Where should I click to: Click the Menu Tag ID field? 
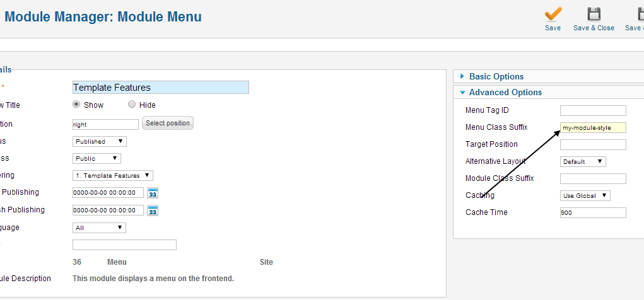pyautogui.click(x=593, y=111)
